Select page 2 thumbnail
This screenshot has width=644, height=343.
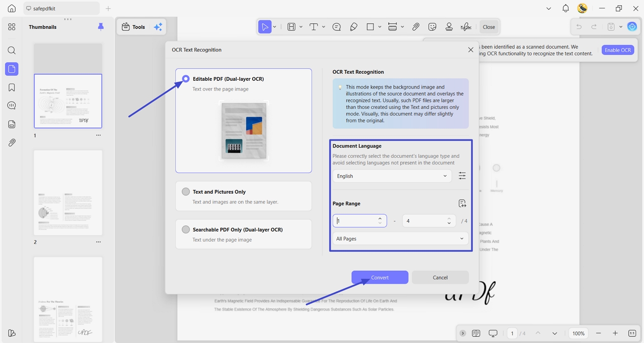pos(68,193)
